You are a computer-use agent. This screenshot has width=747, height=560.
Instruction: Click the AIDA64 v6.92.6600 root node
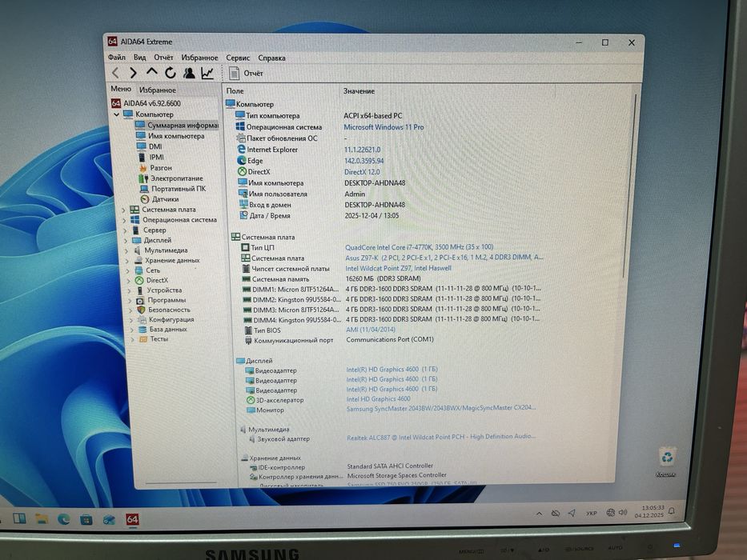152,103
